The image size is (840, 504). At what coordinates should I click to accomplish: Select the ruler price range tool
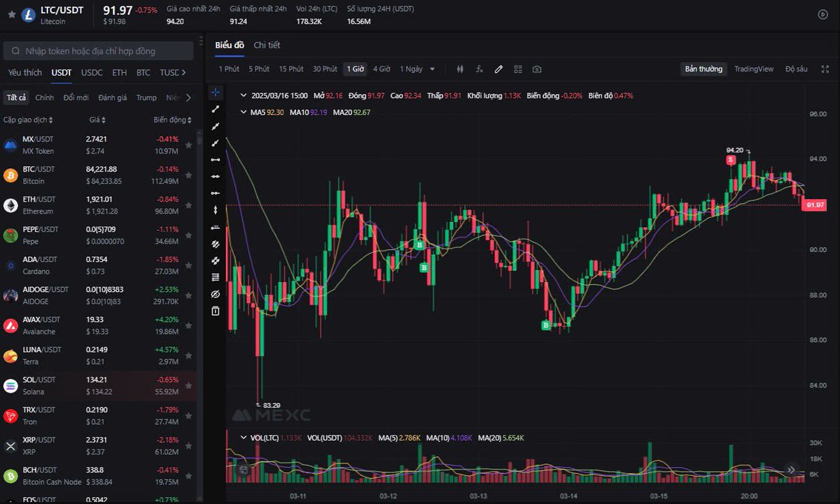216,227
